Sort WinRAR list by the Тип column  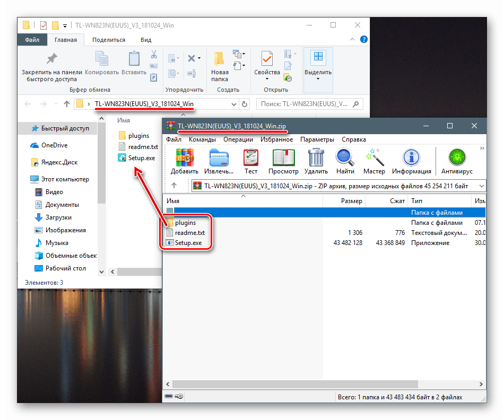click(416, 201)
